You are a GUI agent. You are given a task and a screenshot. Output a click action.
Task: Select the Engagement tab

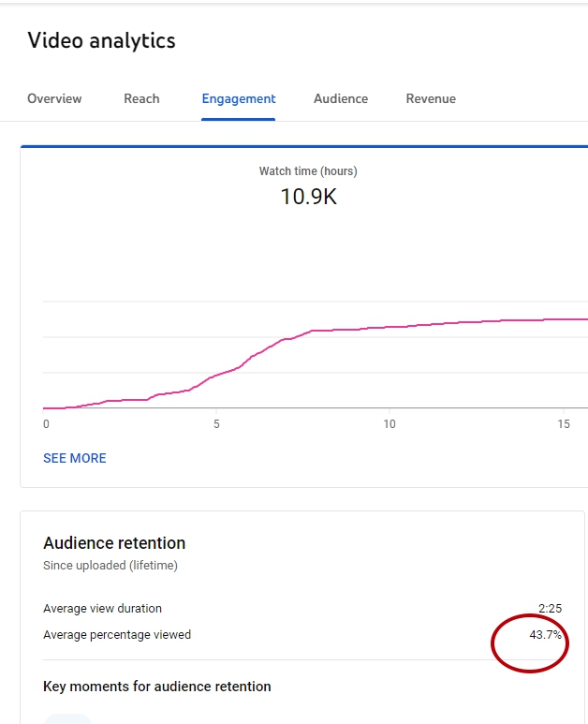coord(239,99)
